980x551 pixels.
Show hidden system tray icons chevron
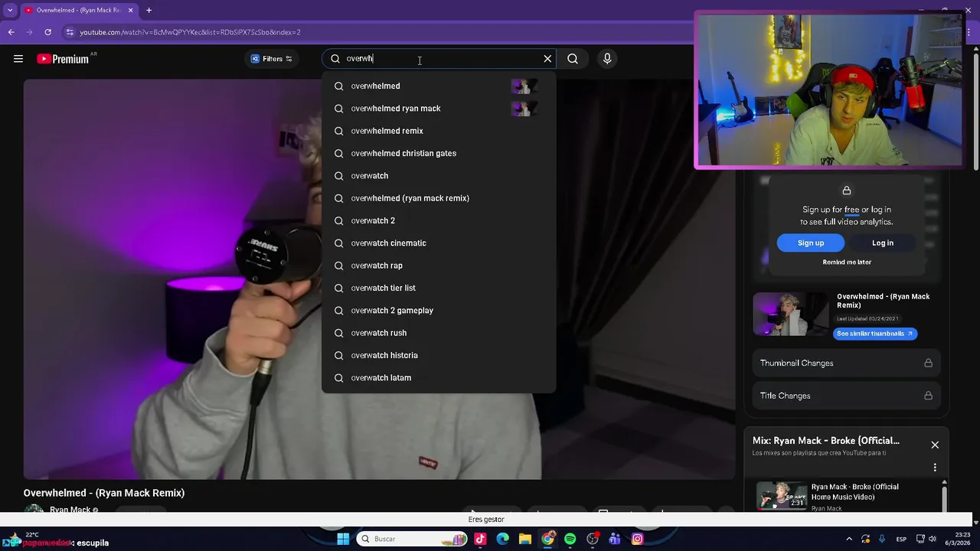[x=848, y=539]
